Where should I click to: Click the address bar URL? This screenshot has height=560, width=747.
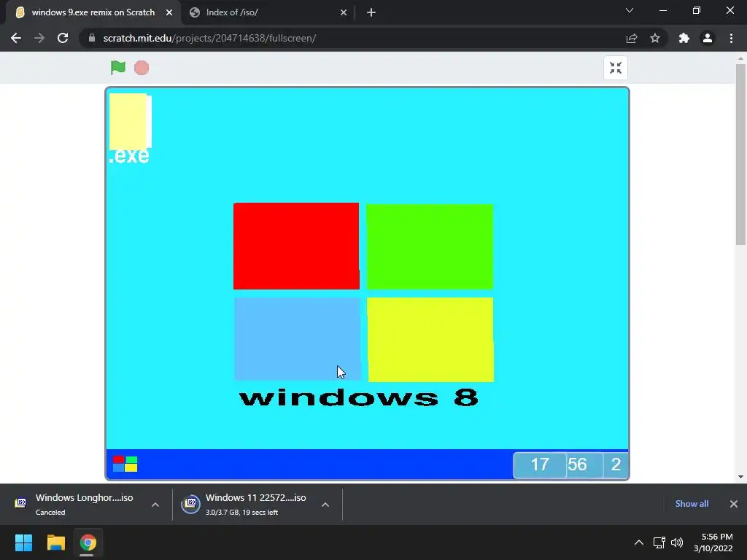(209, 38)
